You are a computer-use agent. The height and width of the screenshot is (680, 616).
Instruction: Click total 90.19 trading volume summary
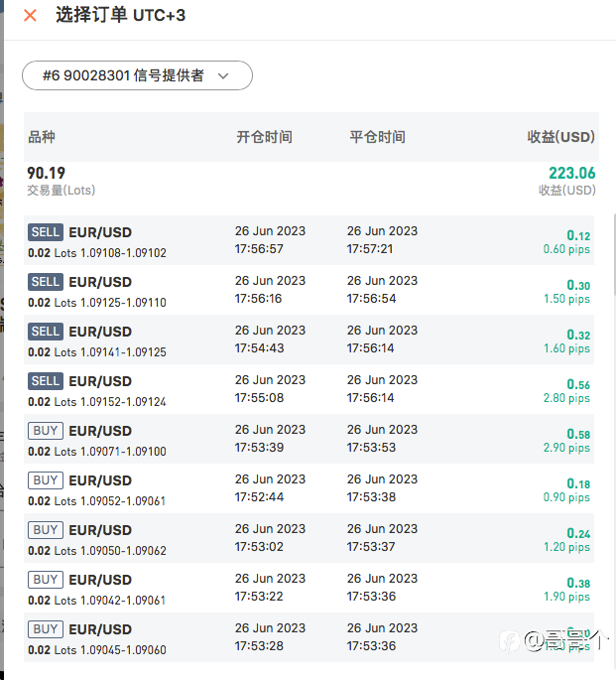pos(47,174)
